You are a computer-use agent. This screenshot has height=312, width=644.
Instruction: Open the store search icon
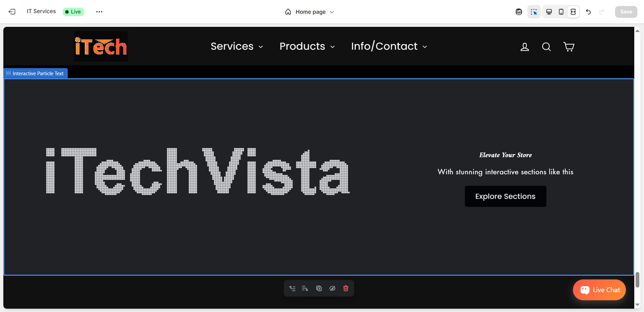(546, 47)
